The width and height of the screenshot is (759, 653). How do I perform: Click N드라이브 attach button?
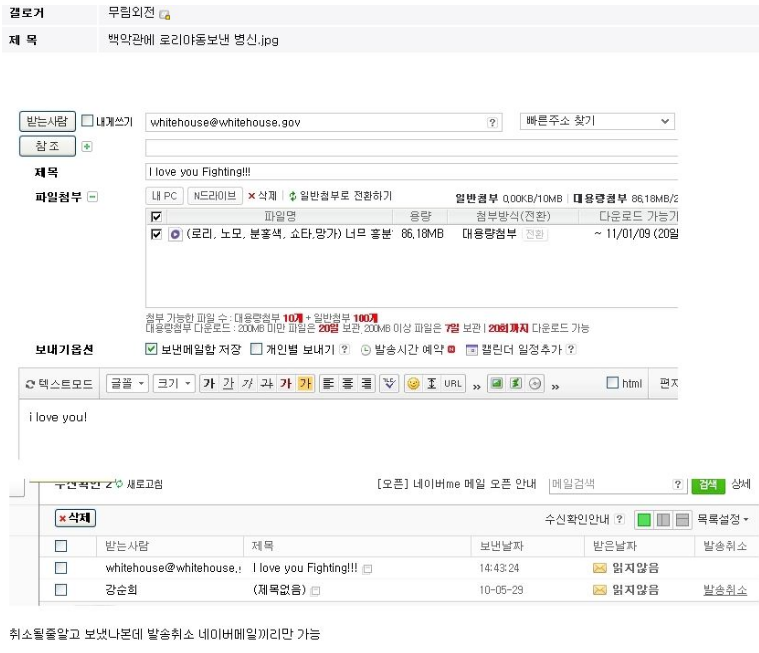point(215,196)
